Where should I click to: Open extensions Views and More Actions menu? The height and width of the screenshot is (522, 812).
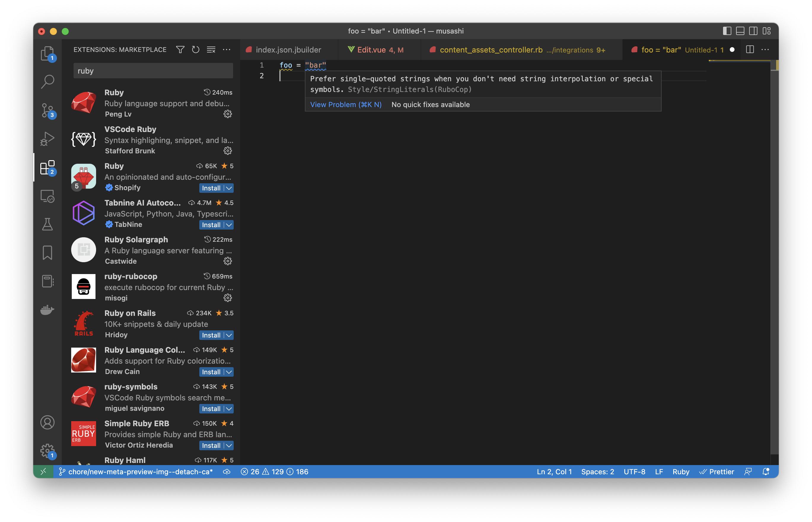point(226,50)
